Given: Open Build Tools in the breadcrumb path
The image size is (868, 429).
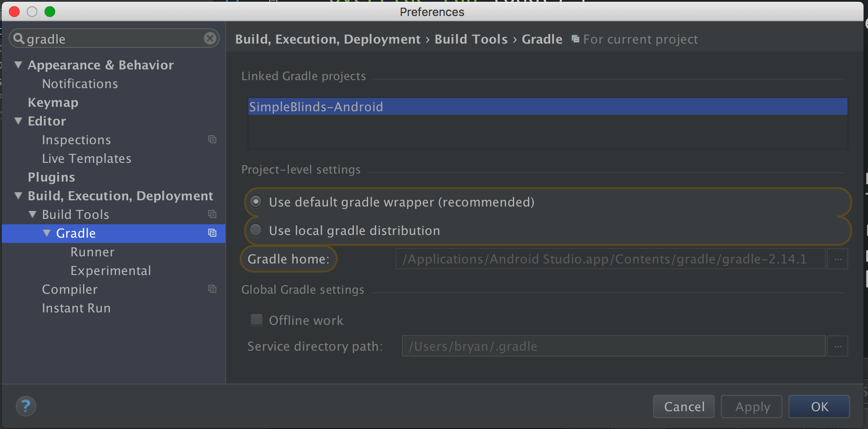Looking at the screenshot, I should [471, 39].
